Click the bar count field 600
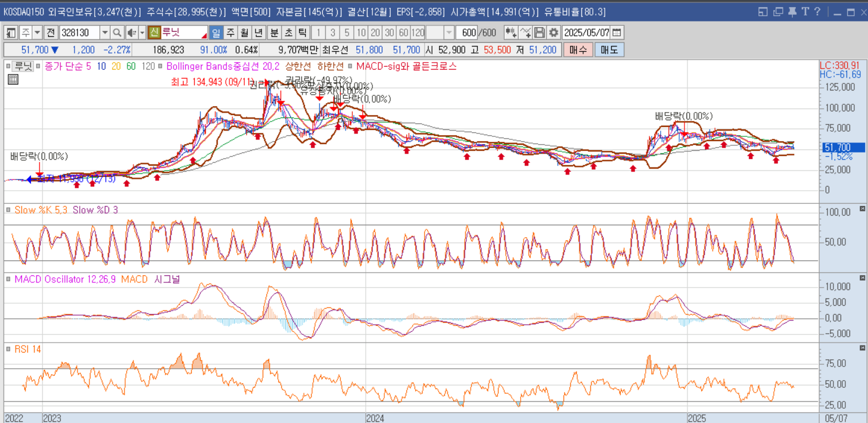Image resolution: width=868 pixels, height=423 pixels. point(466,33)
